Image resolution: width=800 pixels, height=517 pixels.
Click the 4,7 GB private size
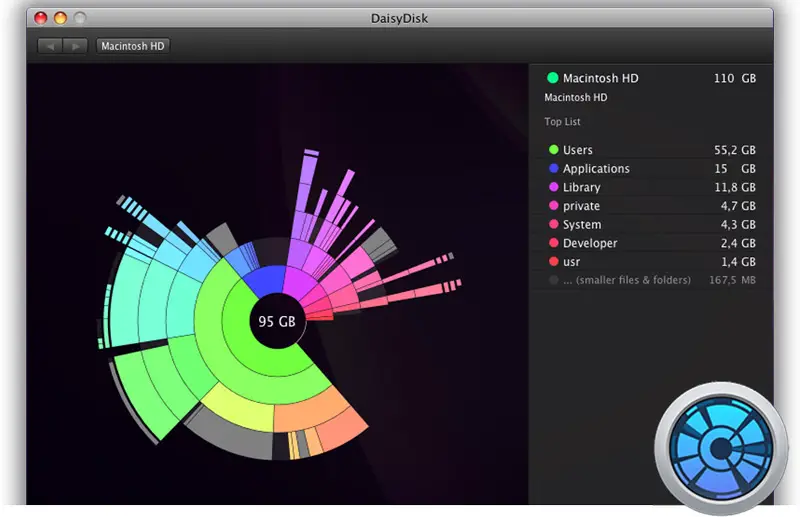pos(738,206)
